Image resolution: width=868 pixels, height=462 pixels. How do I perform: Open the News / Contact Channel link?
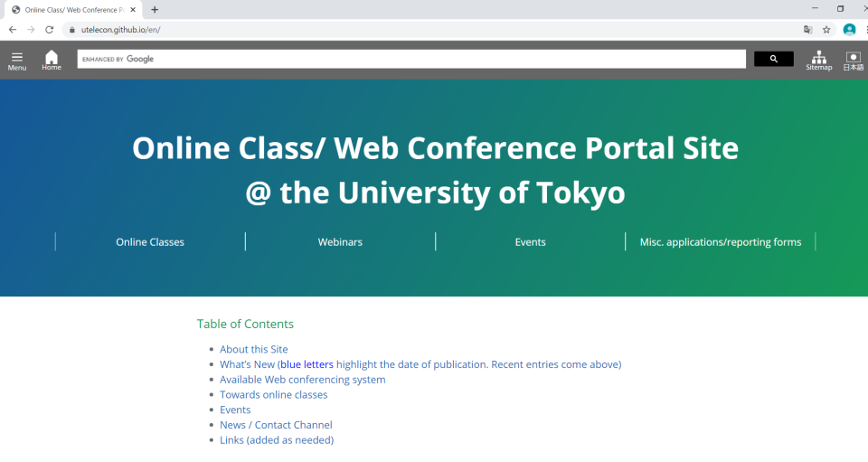point(276,425)
